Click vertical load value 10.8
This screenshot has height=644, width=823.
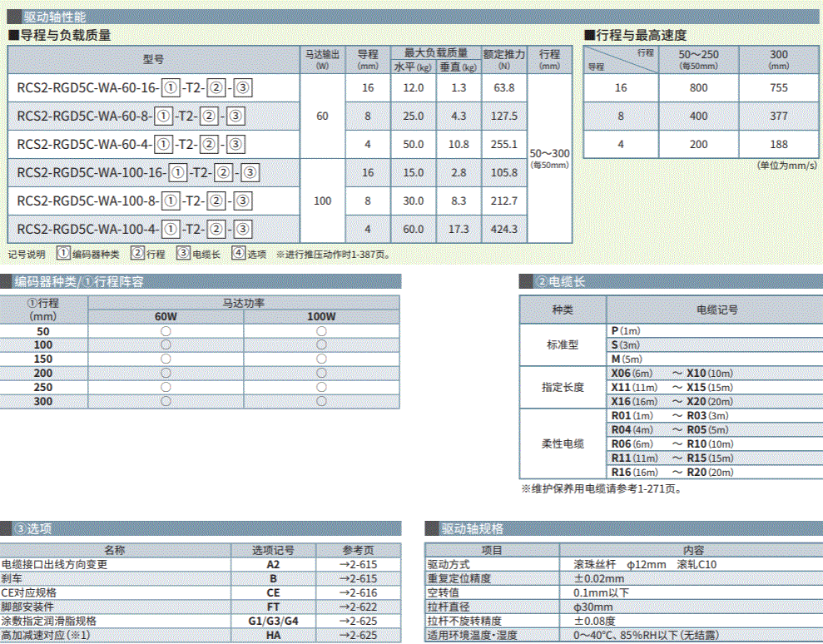459,144
